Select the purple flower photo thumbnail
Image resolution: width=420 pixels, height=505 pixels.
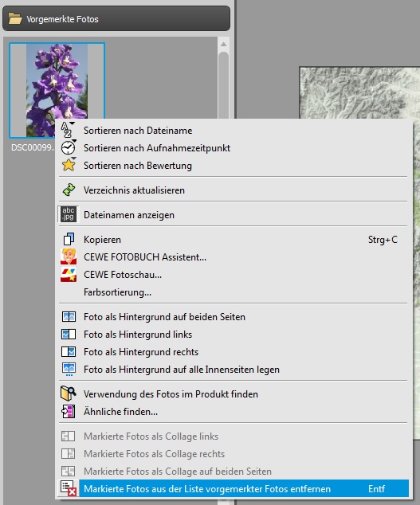tap(57, 90)
